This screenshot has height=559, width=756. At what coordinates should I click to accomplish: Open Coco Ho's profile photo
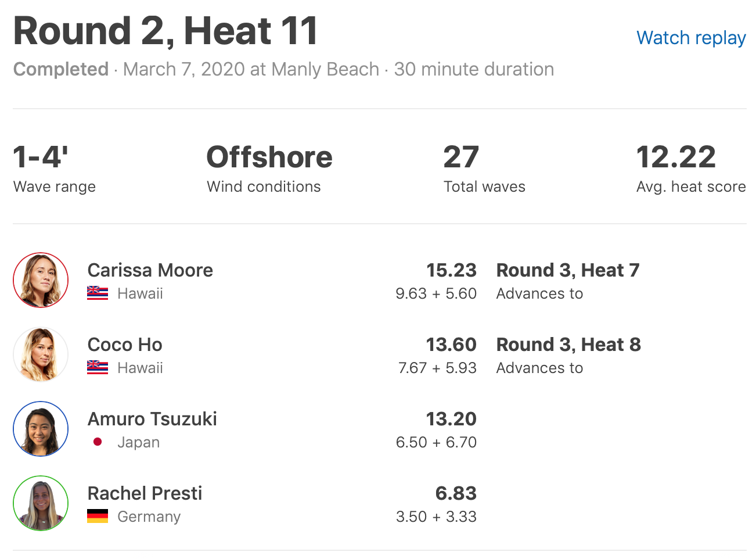coord(41,354)
